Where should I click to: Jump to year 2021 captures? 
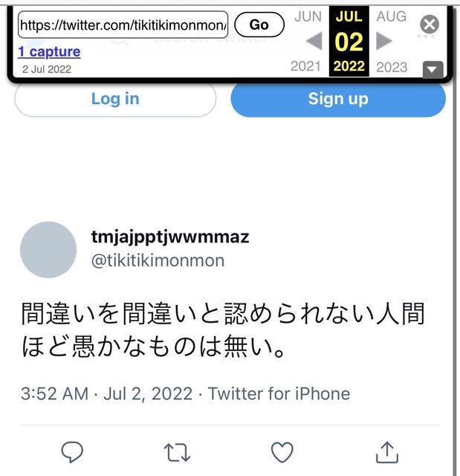[305, 66]
